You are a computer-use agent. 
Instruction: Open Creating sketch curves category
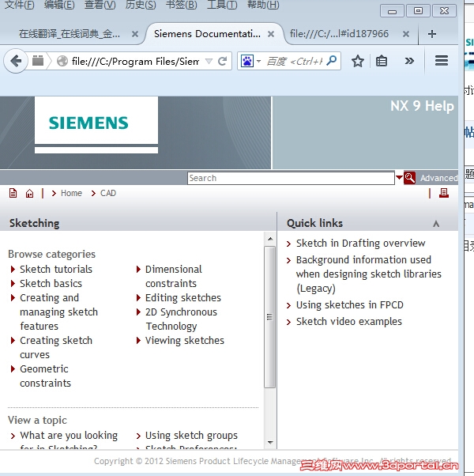click(56, 348)
